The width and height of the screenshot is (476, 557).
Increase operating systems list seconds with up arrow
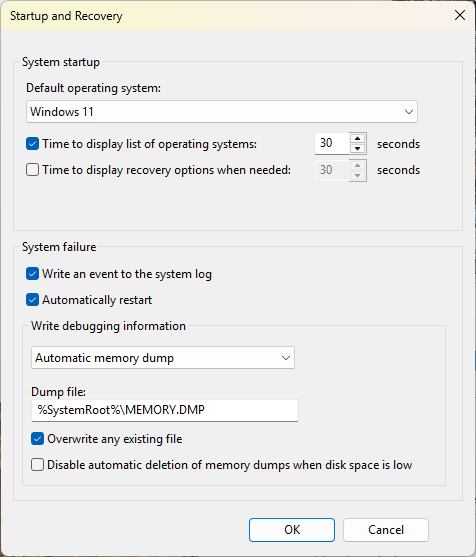tap(358, 139)
